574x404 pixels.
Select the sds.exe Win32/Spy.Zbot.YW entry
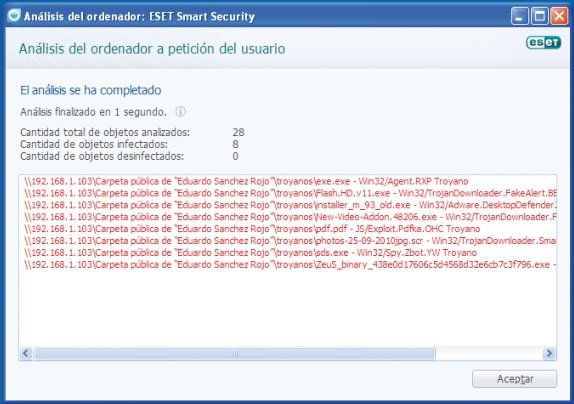250,252
